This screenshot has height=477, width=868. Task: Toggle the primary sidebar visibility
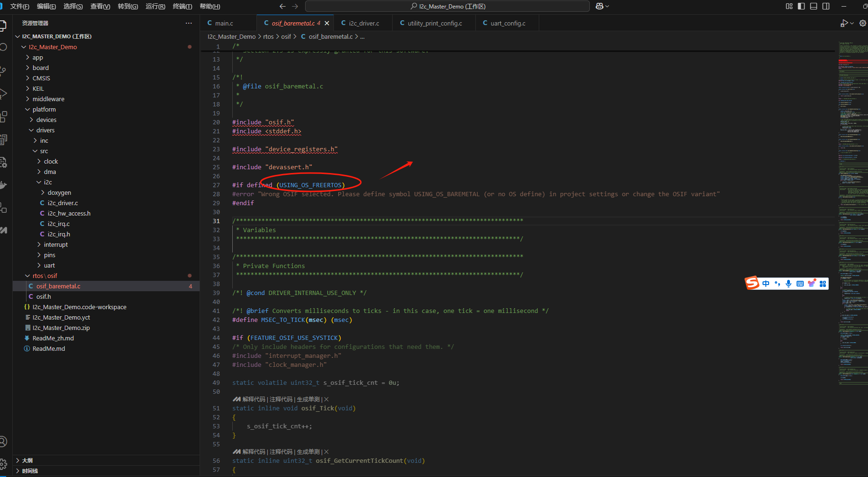tap(801, 6)
